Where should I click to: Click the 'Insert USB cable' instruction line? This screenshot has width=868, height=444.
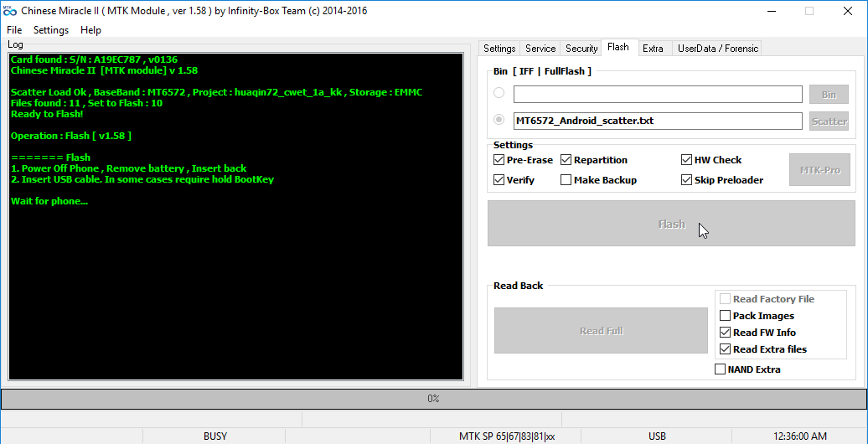point(142,179)
